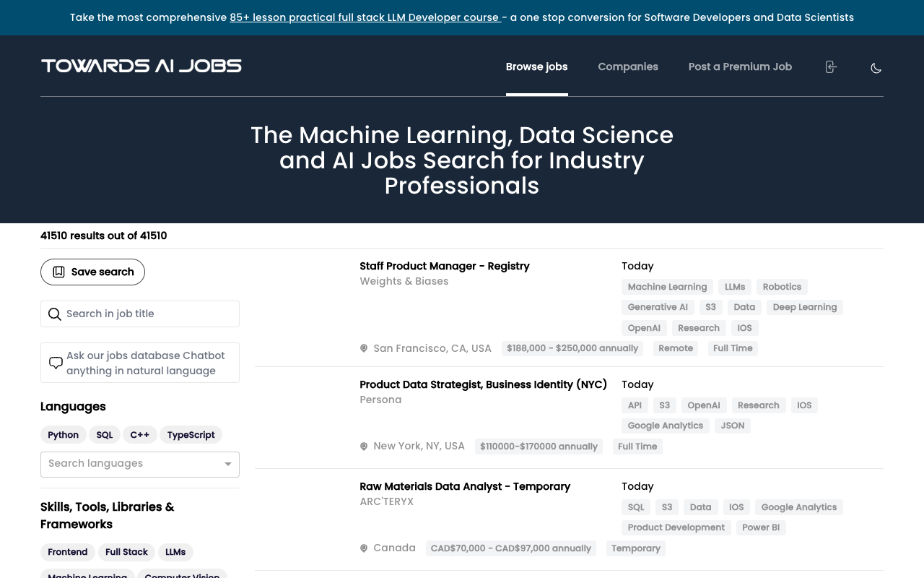Select the Full Stack skill filter
The width and height of the screenshot is (924, 578).
click(126, 552)
